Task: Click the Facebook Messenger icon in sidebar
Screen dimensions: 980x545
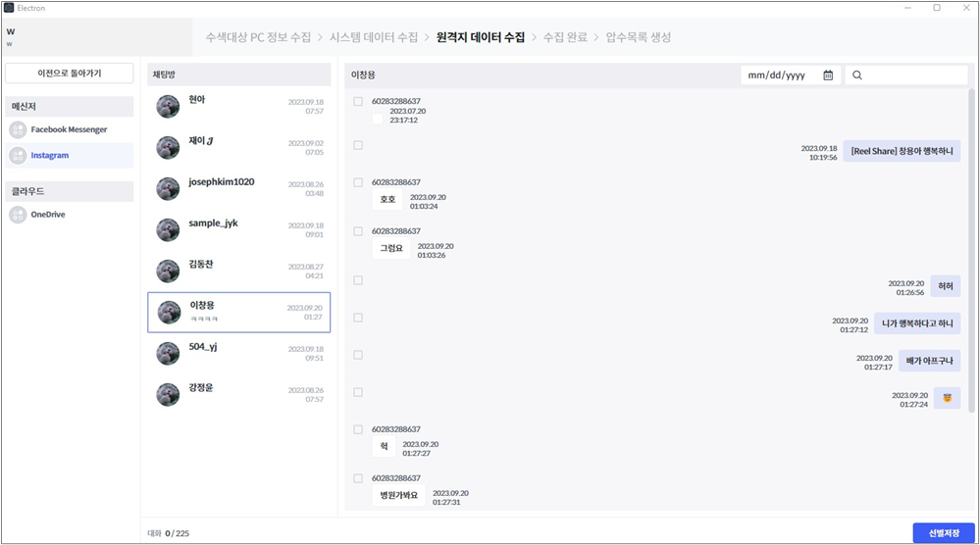Action: pos(18,129)
